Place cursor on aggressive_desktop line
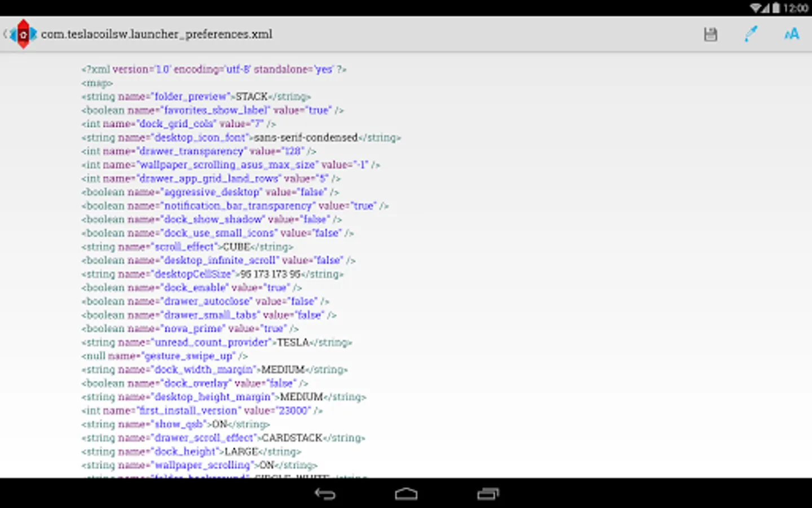This screenshot has width=812, height=508. coord(210,192)
